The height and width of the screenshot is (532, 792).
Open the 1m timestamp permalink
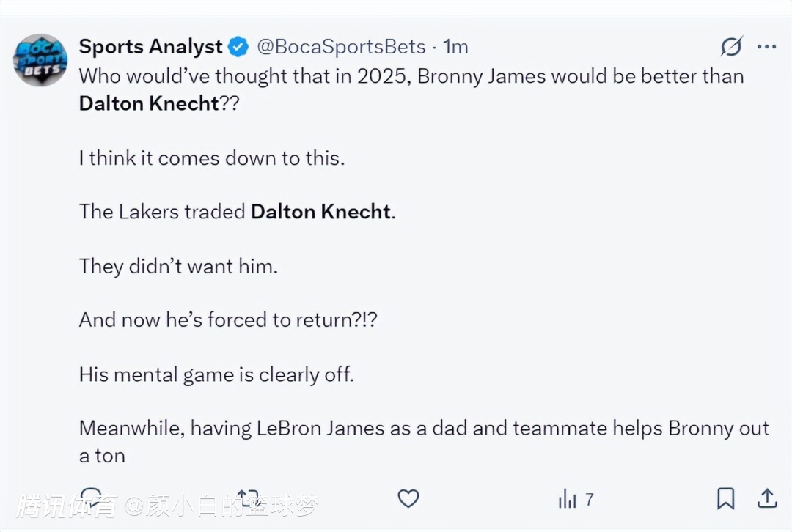click(x=455, y=47)
